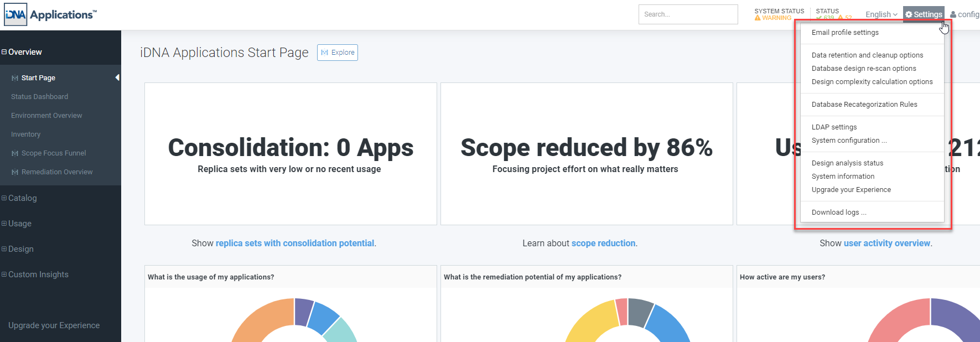Open Status Dashboard in sidebar
This screenshot has height=342, width=980.
[x=40, y=97]
